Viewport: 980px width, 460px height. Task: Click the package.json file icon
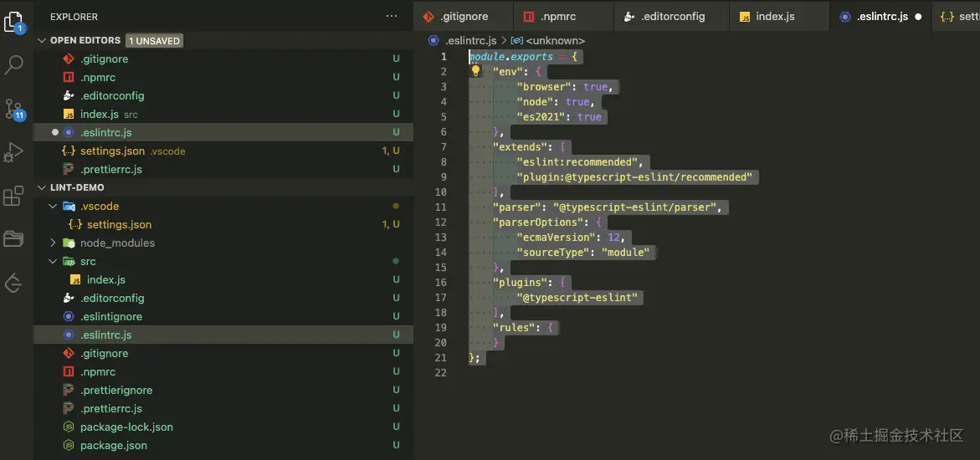click(69, 446)
